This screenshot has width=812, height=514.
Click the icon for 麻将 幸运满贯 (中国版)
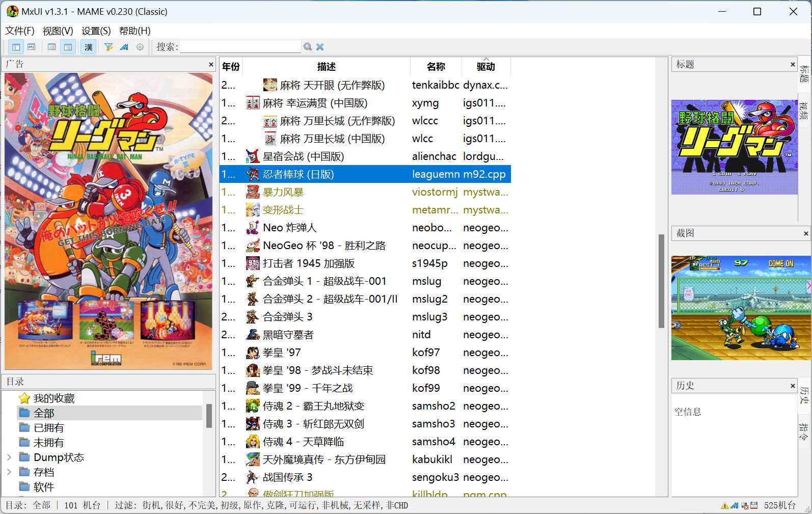click(253, 103)
